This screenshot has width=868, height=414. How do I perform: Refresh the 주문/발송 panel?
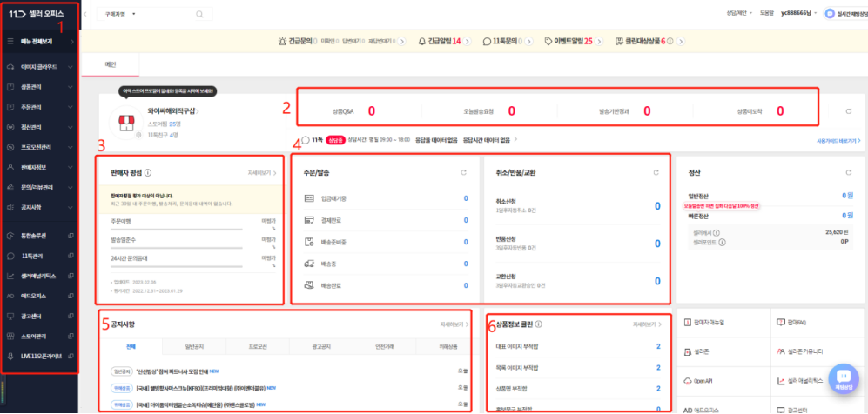click(466, 172)
